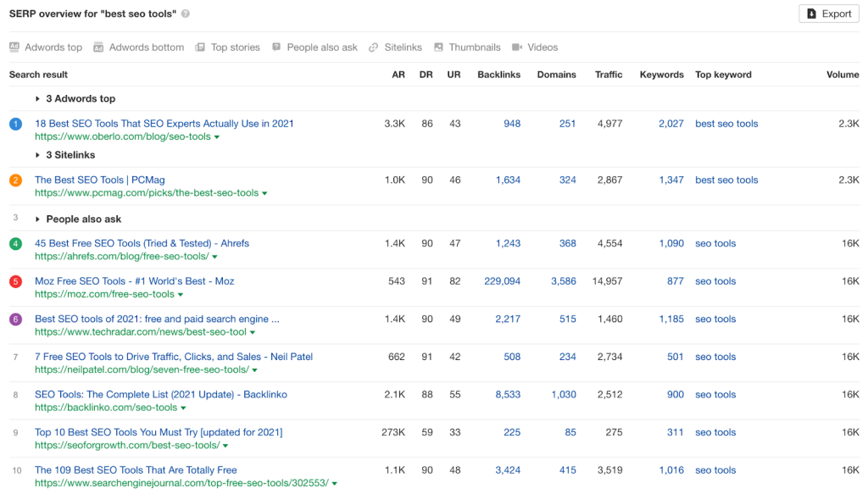Click top keyword 'best seo tools' for PCMag
The image size is (868, 494).
coord(726,180)
